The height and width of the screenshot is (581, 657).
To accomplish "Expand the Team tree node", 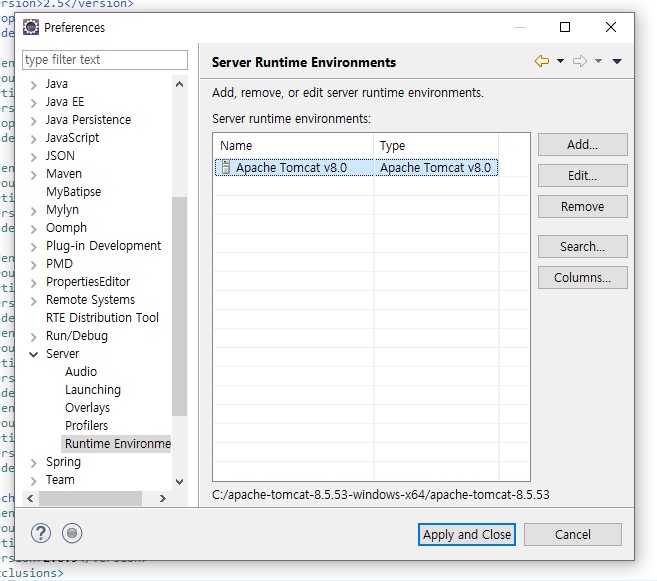I will click(x=34, y=481).
